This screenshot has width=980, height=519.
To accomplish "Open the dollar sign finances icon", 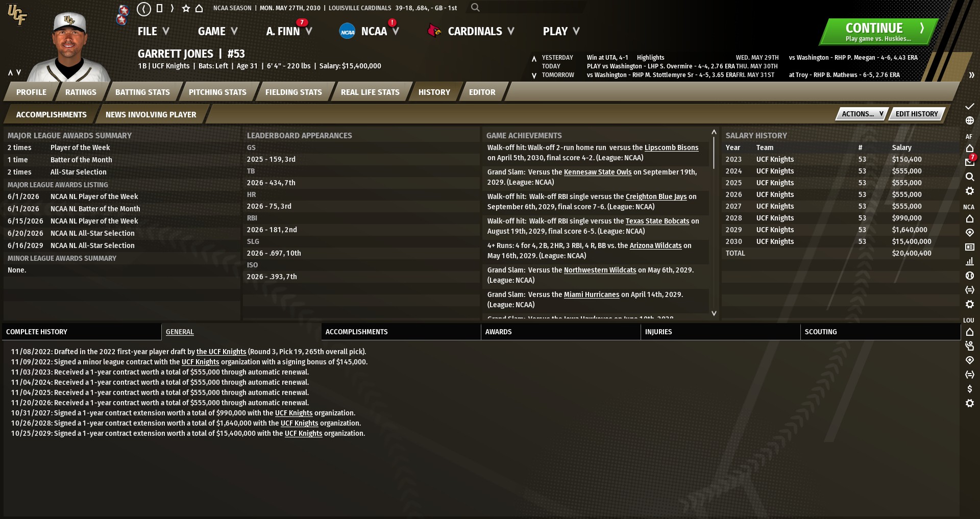I will [970, 389].
